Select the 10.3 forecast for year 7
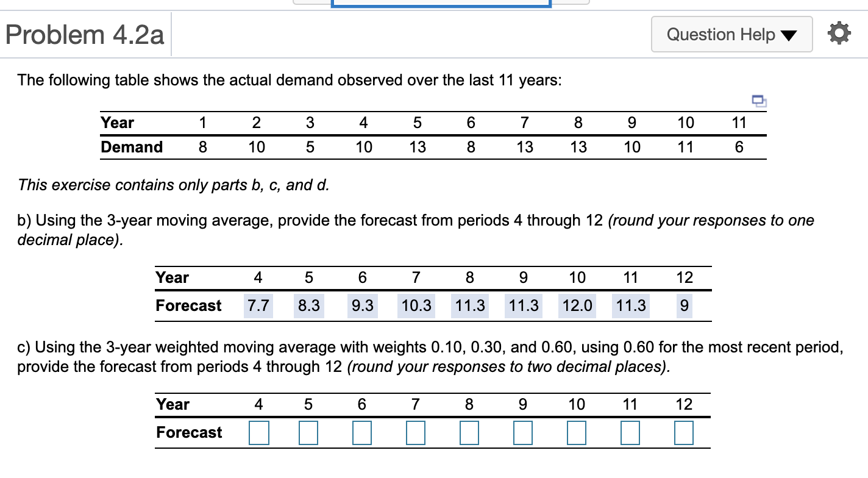The height and width of the screenshot is (478, 868). 416,305
